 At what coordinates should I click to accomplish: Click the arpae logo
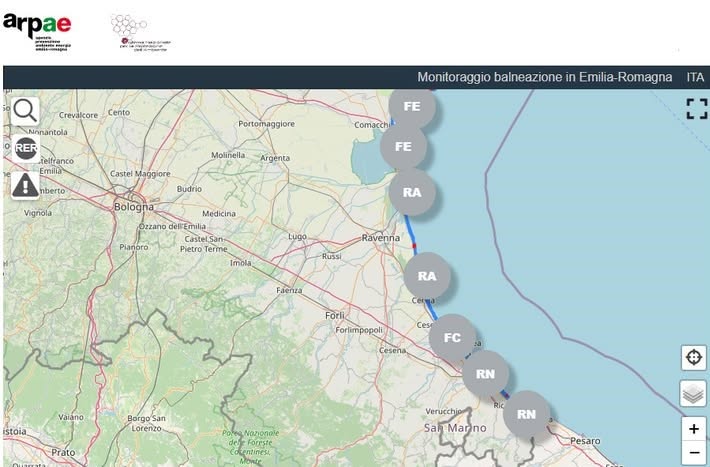[37, 32]
